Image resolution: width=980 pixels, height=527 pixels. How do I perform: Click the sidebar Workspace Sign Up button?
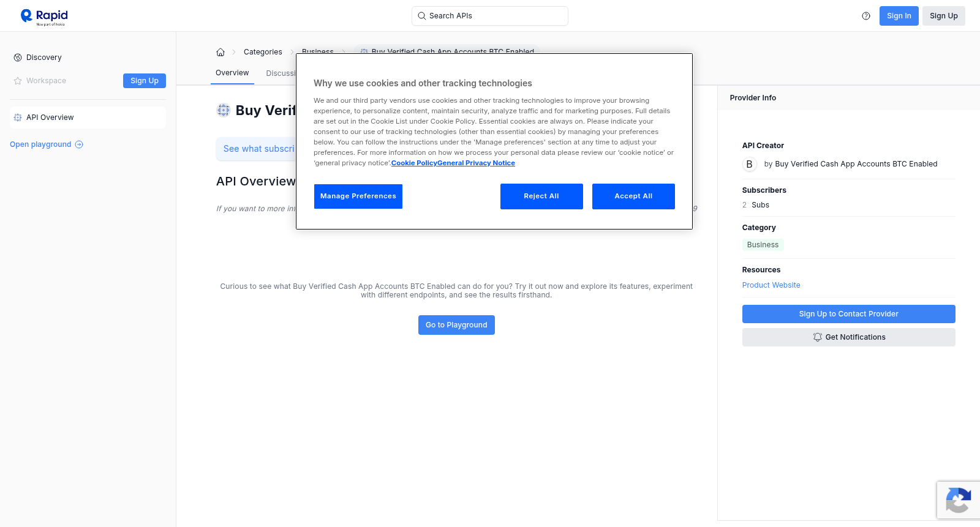point(145,81)
